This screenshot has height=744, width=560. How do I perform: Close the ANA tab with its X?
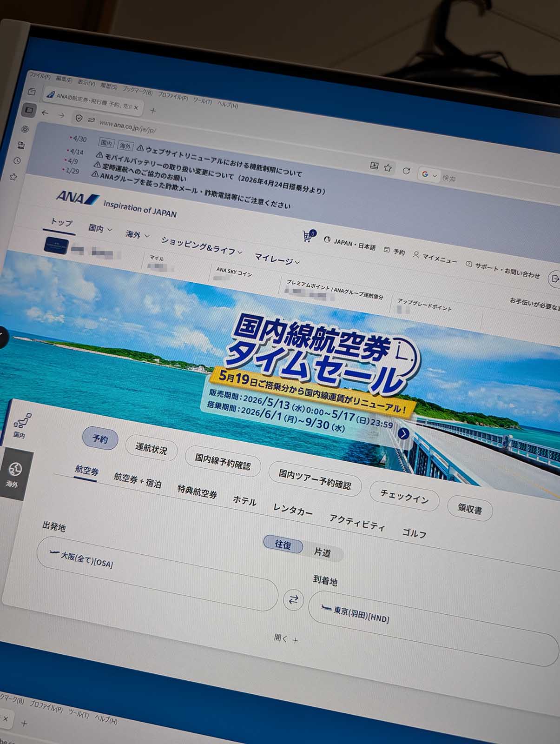click(137, 108)
